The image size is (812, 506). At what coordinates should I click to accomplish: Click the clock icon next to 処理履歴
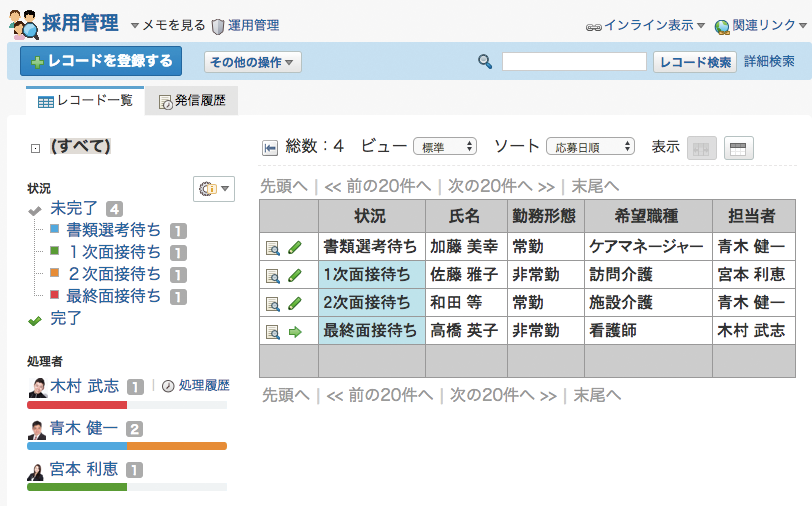point(168,386)
